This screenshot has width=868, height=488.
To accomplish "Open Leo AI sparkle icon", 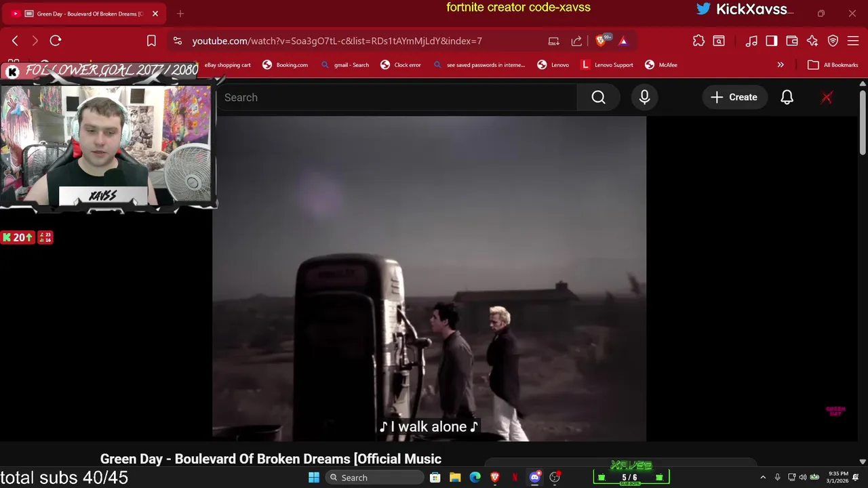I will [812, 41].
